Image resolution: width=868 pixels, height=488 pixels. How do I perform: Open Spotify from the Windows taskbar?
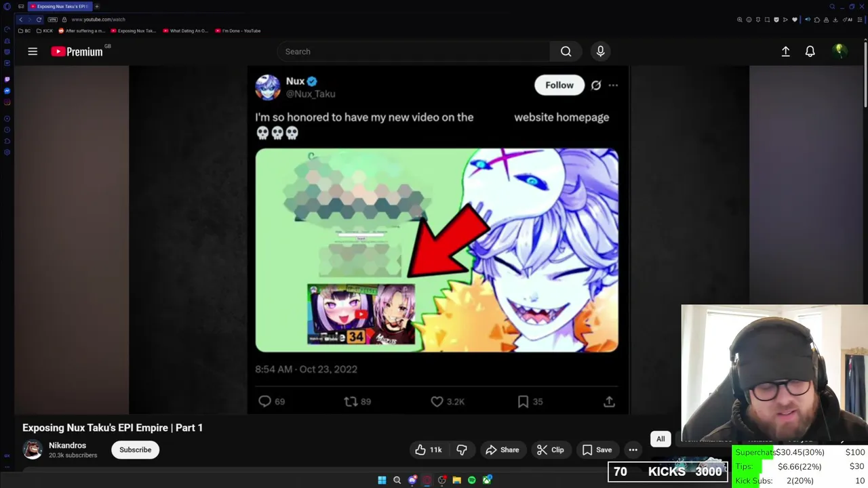tap(472, 480)
